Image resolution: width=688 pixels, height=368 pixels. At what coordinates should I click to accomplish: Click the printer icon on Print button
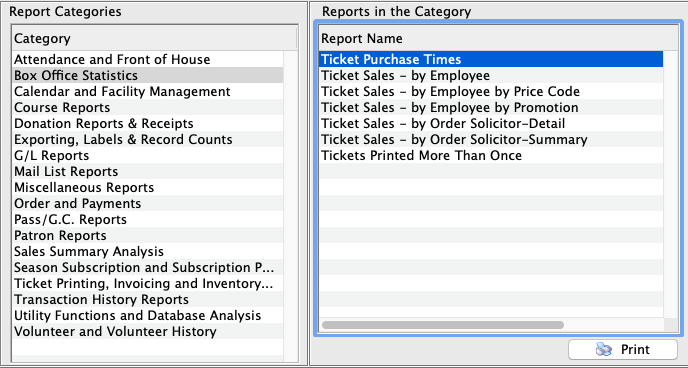click(604, 350)
